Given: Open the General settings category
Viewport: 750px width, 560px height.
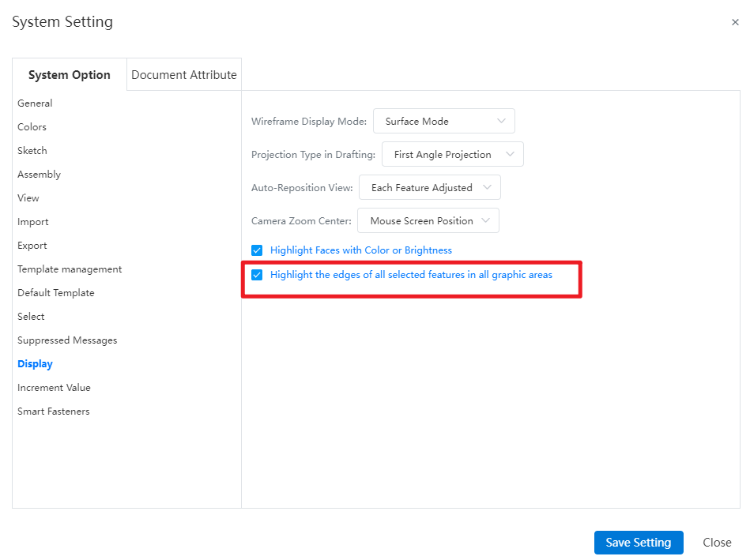Looking at the screenshot, I should click(x=35, y=103).
